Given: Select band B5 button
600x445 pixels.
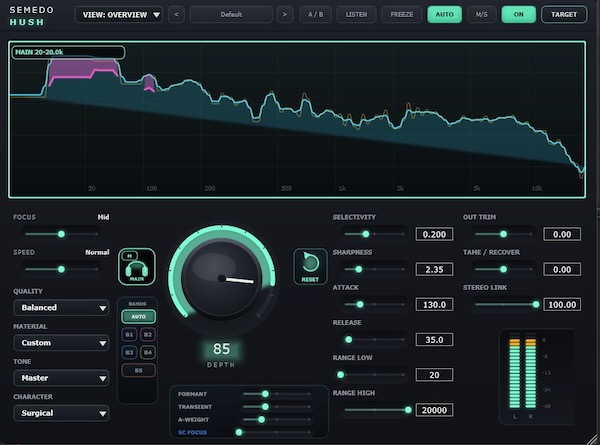Looking at the screenshot, I should (139, 370).
